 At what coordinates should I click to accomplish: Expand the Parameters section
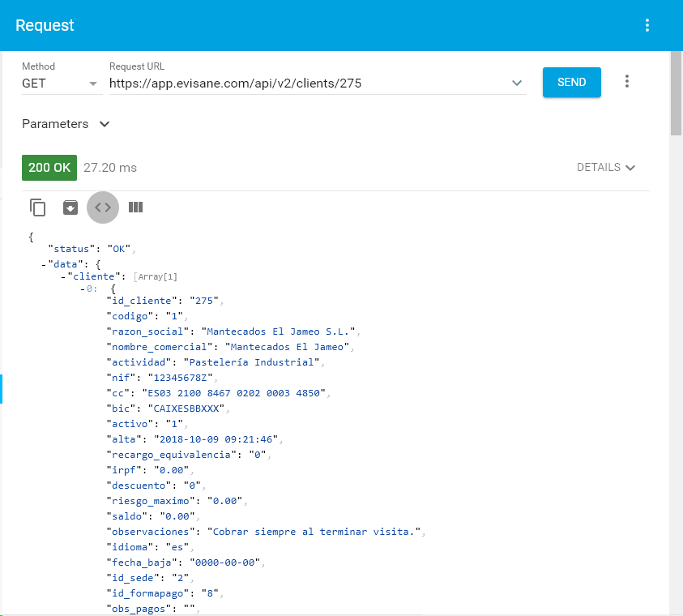tap(66, 124)
